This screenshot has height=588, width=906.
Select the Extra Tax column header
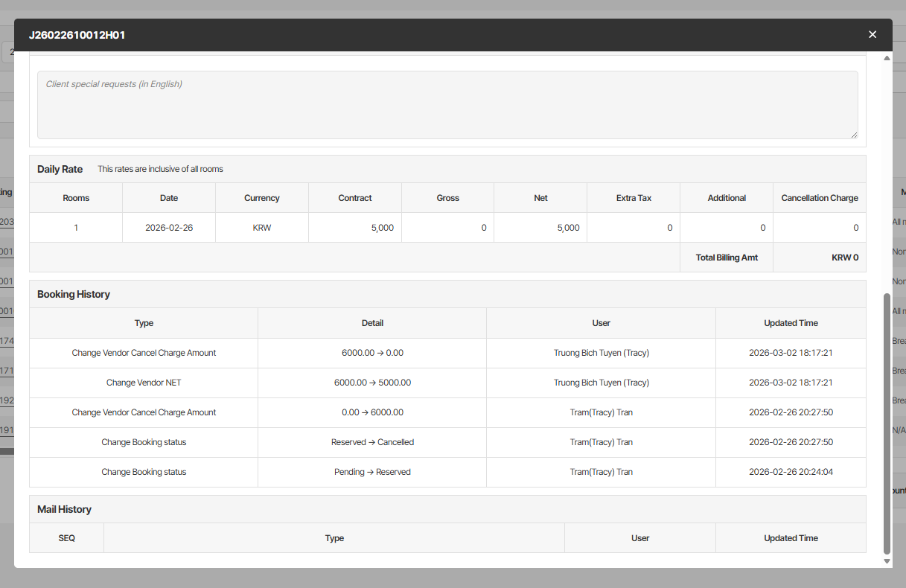tap(634, 198)
